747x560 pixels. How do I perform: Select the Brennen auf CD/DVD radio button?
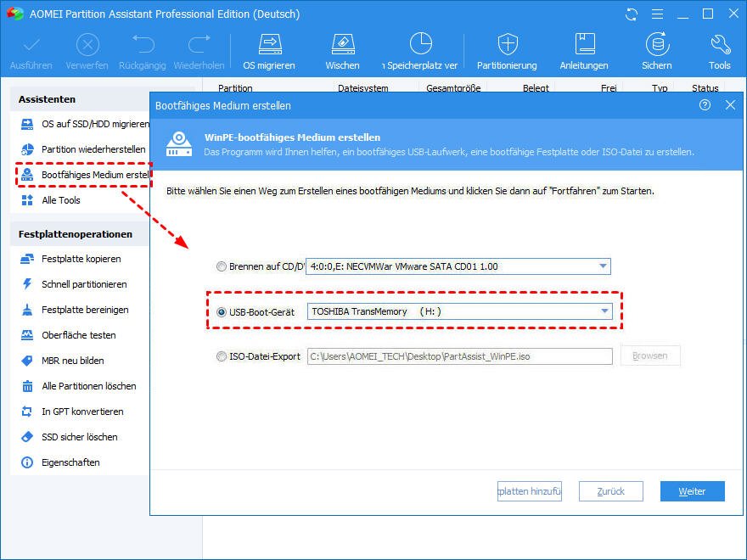coord(221,266)
